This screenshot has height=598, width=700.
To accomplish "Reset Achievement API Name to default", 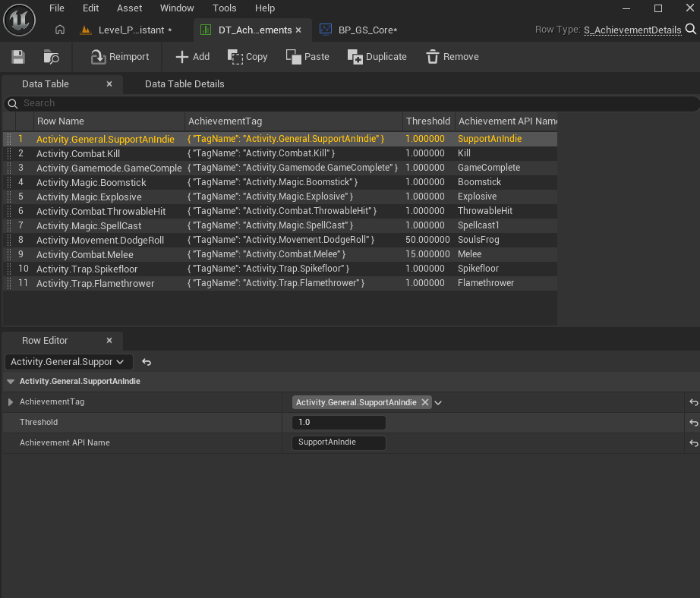I will tap(693, 443).
